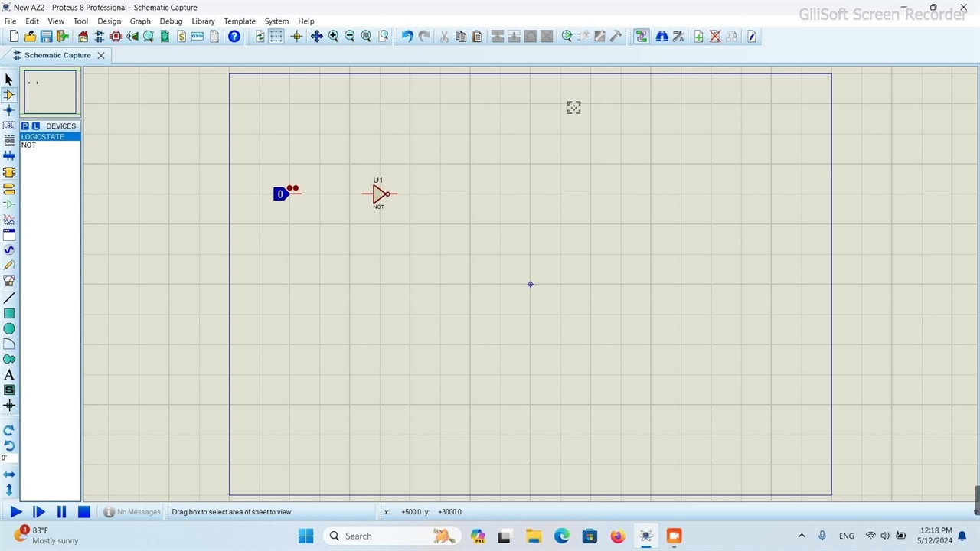Click the Junction dot mode icon
The image size is (980, 551).
9,110
